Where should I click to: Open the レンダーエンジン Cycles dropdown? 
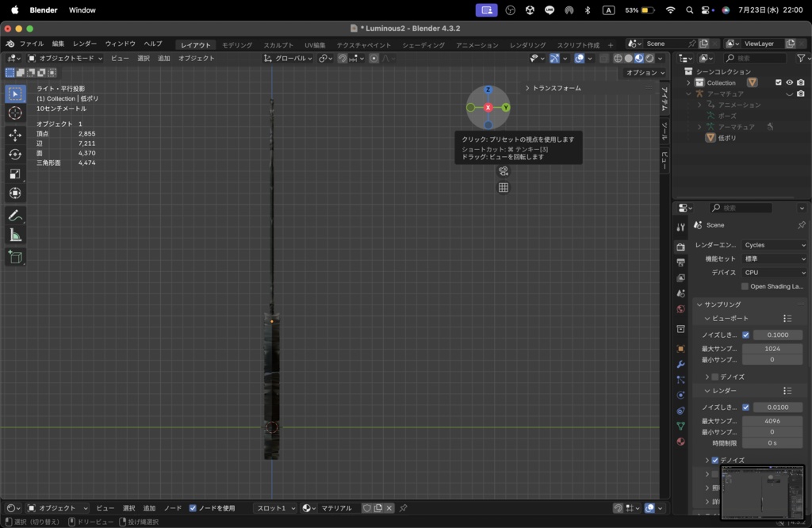click(775, 245)
